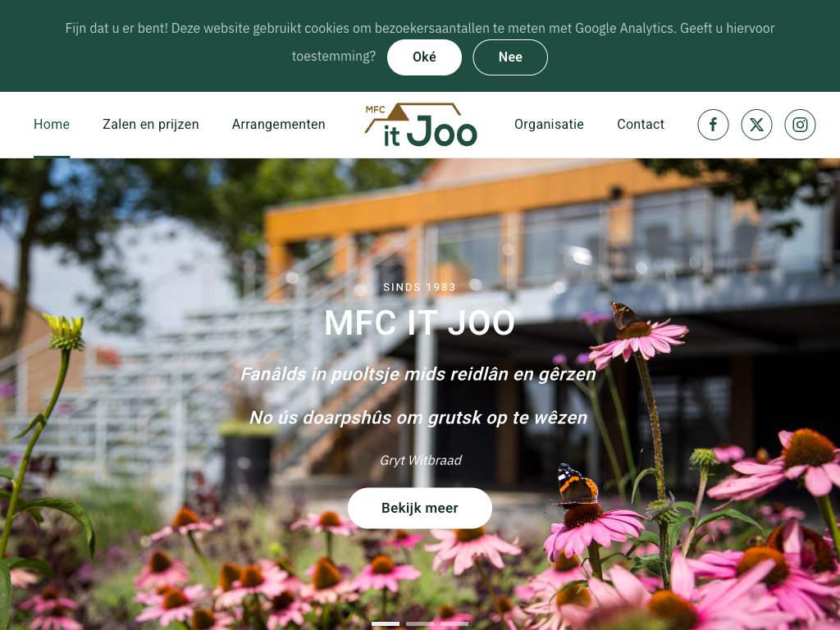Click the MFC it Joo logo

[x=421, y=125]
